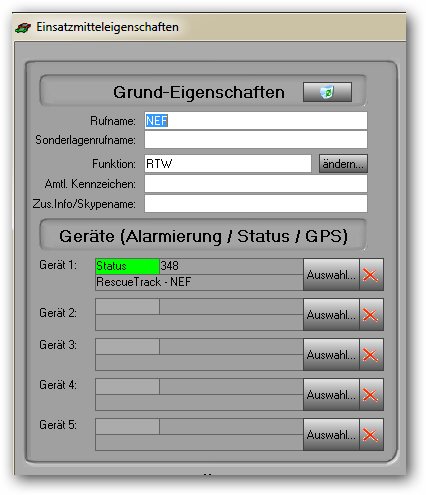This screenshot has width=426, height=495.
Task: Open Auswahl for Gerät 1
Action: 331,275
